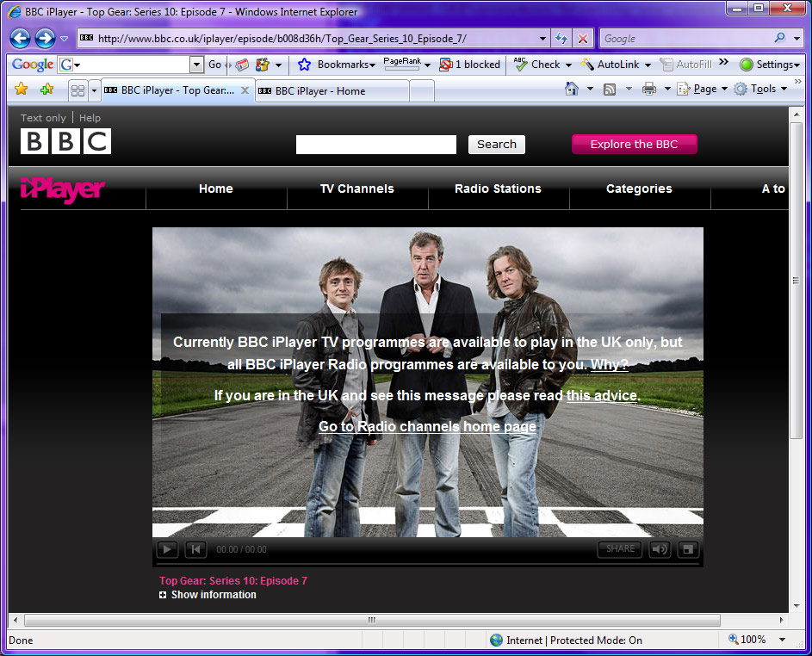Click the '1 blocked' popup blocker button

(469, 65)
